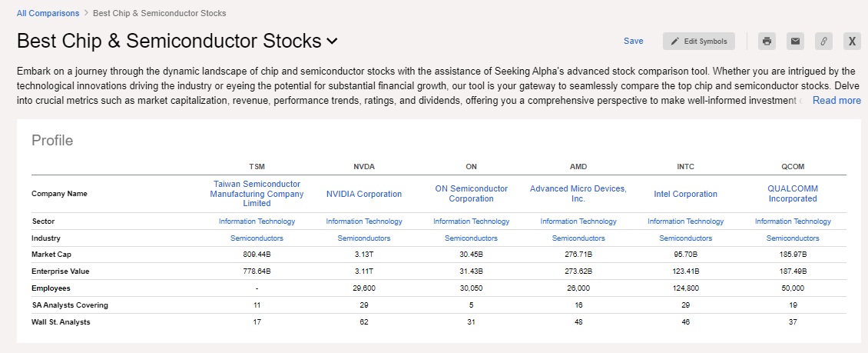The height and width of the screenshot is (353, 868).
Task: Click the Enterprise Value row label
Action: (x=61, y=271)
